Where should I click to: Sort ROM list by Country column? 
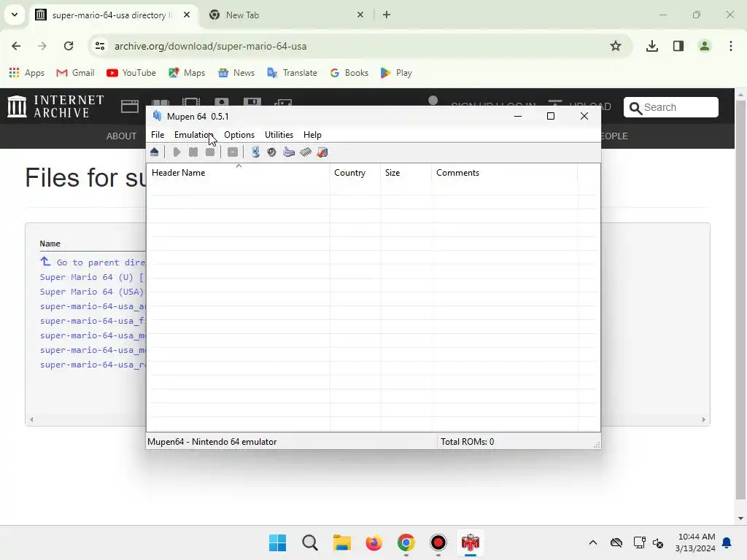pos(355,173)
